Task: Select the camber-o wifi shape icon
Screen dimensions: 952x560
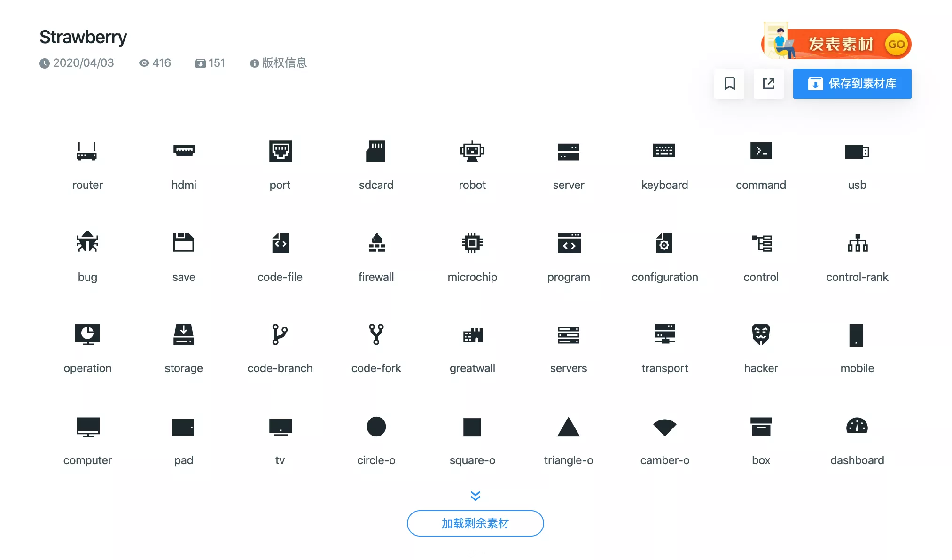Action: tap(664, 427)
